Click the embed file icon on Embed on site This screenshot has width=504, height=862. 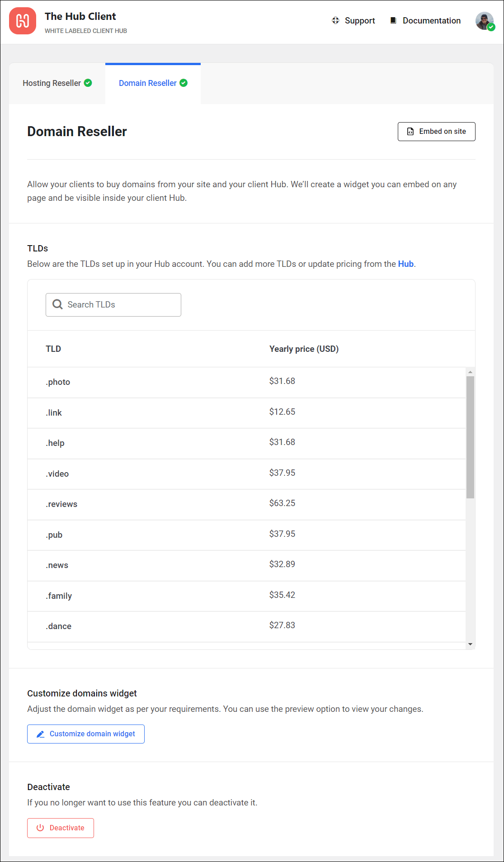pos(410,132)
